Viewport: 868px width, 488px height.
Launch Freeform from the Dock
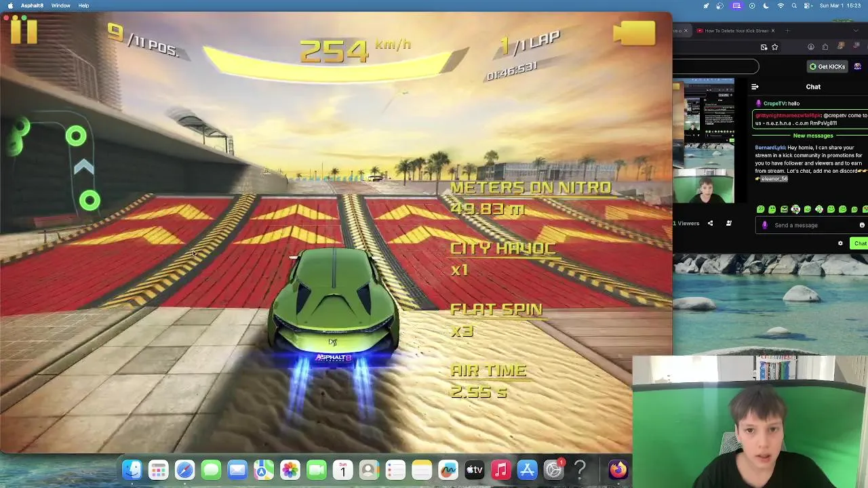point(448,470)
